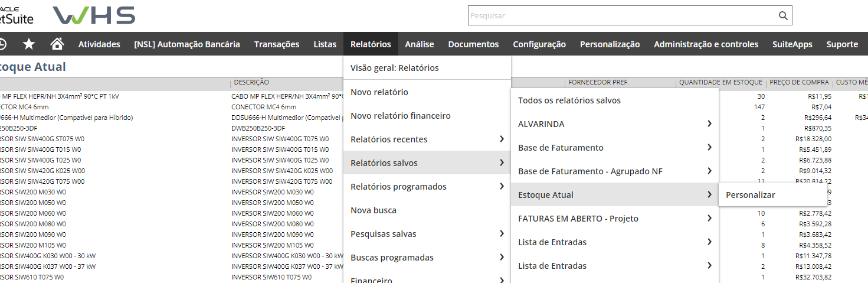Open the Personalização menu
The image size is (868, 283).
point(610,44)
